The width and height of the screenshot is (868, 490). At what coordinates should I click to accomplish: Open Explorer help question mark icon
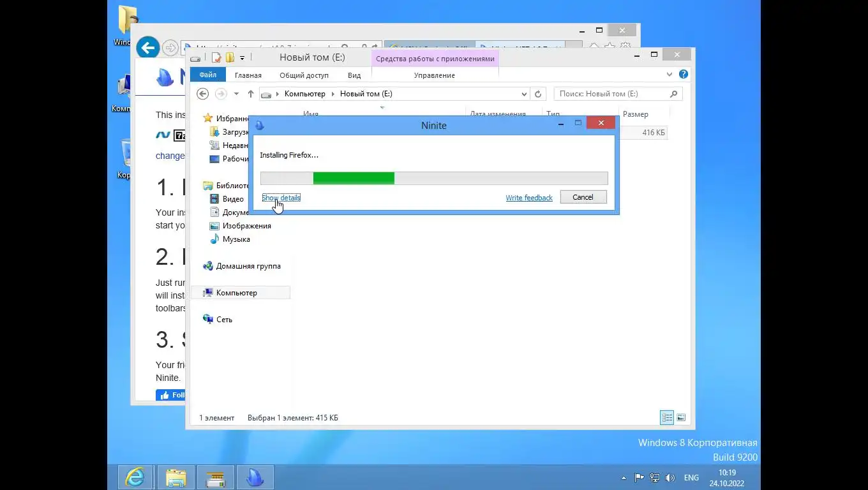tap(684, 75)
